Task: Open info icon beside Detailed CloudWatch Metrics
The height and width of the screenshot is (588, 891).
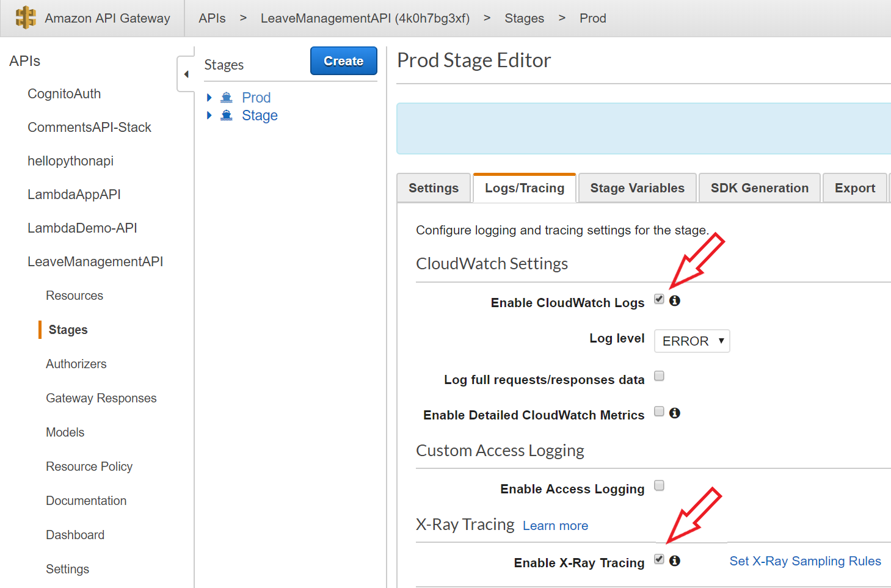Action: coord(675,413)
